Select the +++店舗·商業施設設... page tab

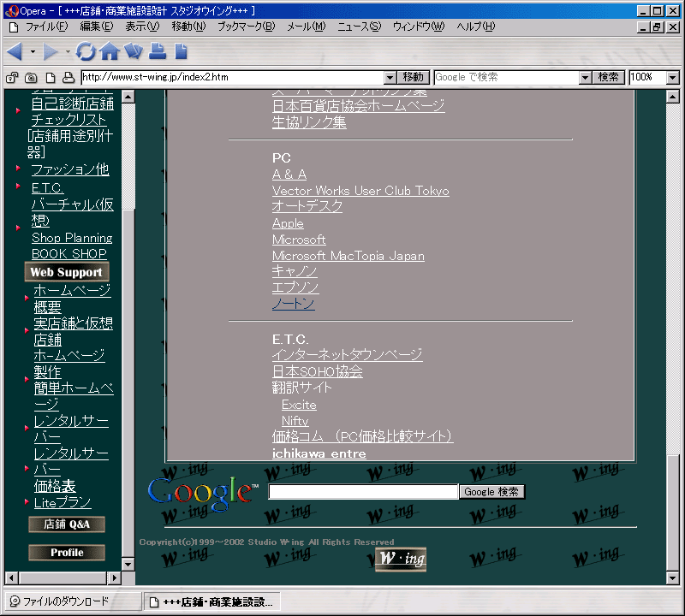point(212,602)
